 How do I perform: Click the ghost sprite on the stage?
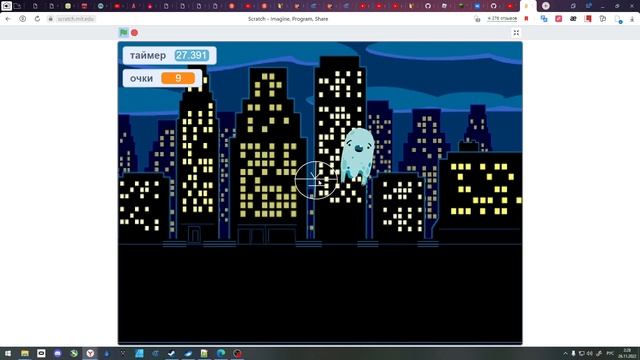pyautogui.click(x=357, y=156)
